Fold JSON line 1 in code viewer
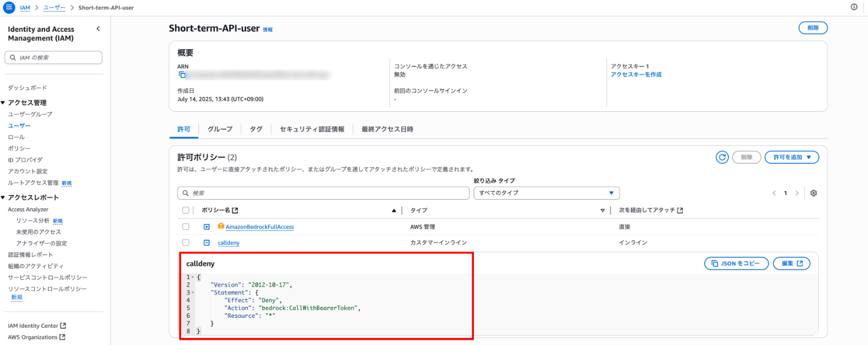Image resolution: width=868 pixels, height=345 pixels. (x=193, y=277)
